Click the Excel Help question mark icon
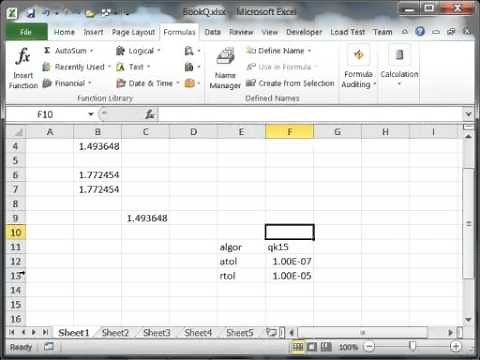This screenshot has width=480, height=360. coord(420,32)
